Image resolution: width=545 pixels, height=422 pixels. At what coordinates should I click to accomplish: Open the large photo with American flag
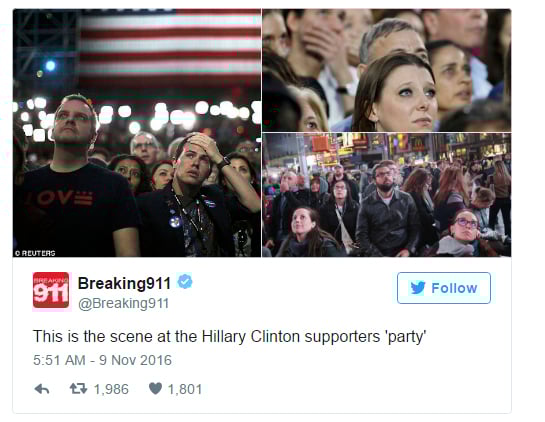[137, 133]
